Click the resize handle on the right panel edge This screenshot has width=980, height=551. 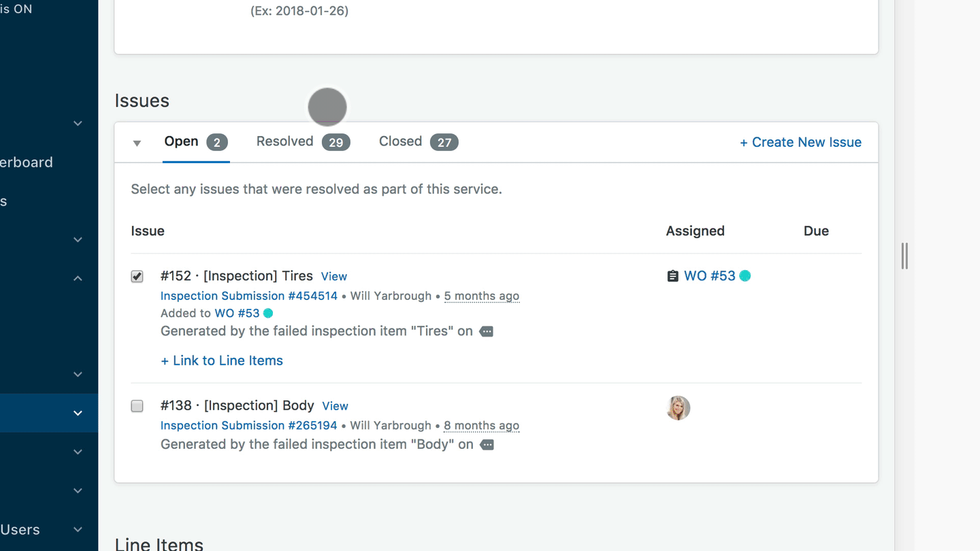tap(904, 256)
